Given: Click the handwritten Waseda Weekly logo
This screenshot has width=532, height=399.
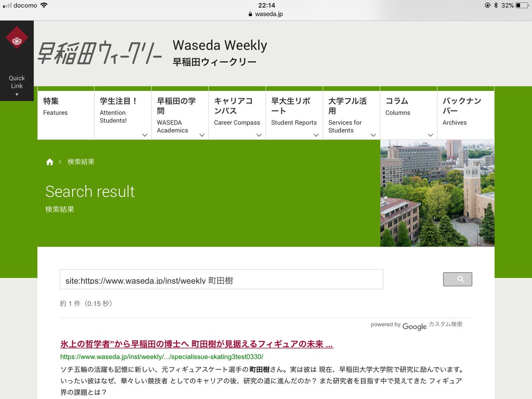Looking at the screenshot, I should (x=100, y=53).
